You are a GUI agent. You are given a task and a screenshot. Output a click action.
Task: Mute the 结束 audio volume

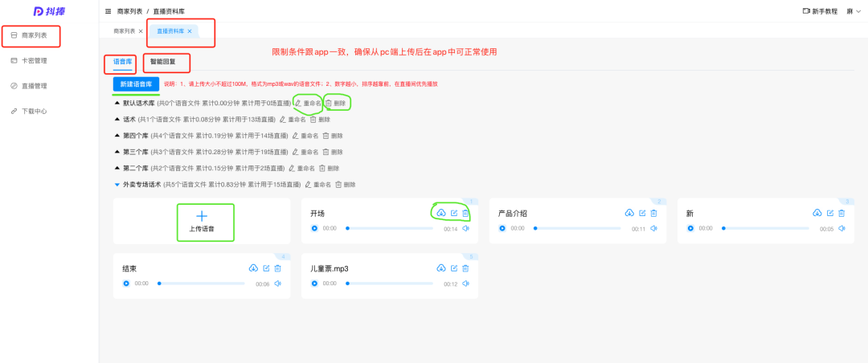278,283
